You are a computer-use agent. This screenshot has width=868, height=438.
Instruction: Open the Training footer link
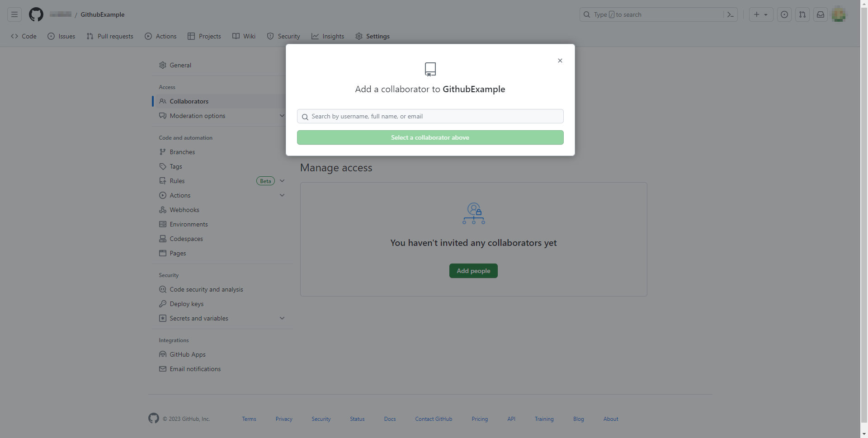coord(544,419)
